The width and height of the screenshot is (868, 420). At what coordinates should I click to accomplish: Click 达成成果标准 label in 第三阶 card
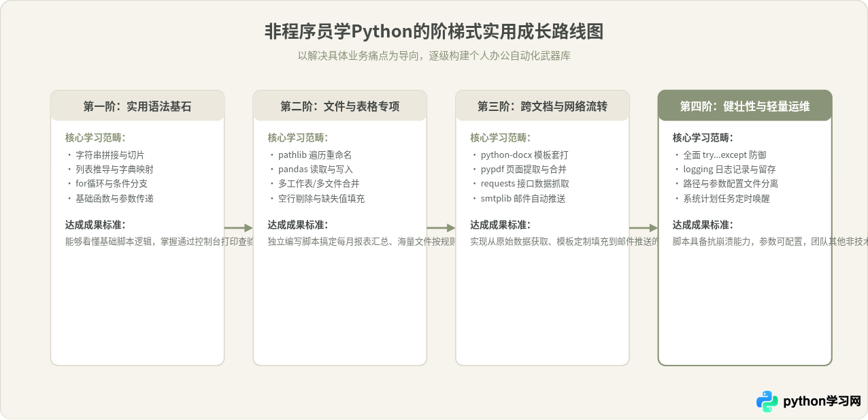click(x=501, y=225)
